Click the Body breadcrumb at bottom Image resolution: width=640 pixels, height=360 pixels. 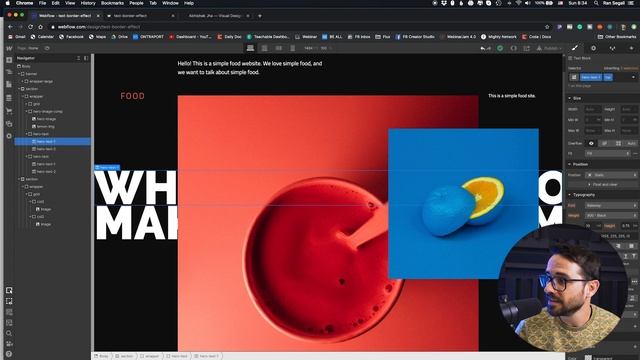click(101, 356)
